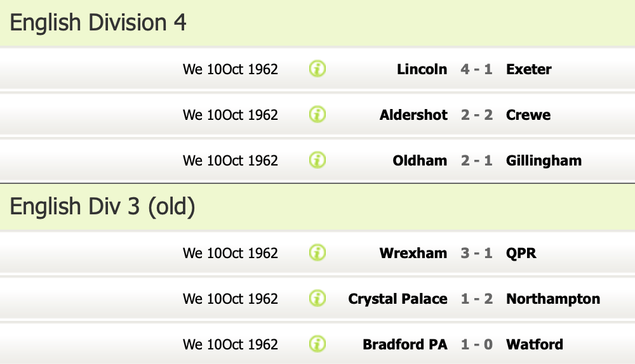Click info icon for Oldham vs Gillingham
This screenshot has width=635, height=364.
pyautogui.click(x=317, y=160)
